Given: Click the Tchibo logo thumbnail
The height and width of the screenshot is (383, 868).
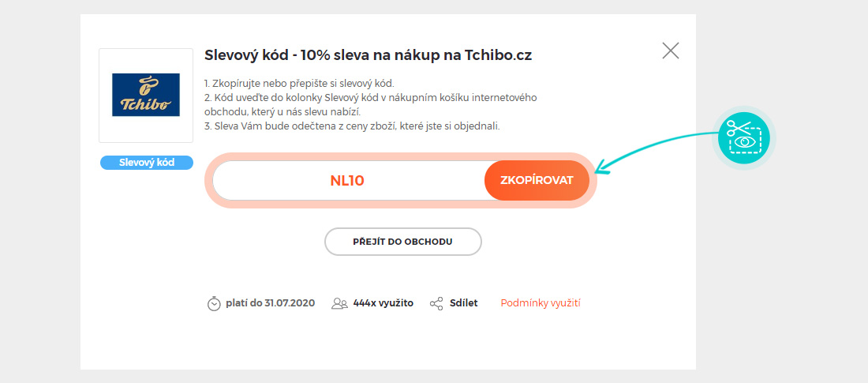Looking at the screenshot, I should (x=146, y=96).
